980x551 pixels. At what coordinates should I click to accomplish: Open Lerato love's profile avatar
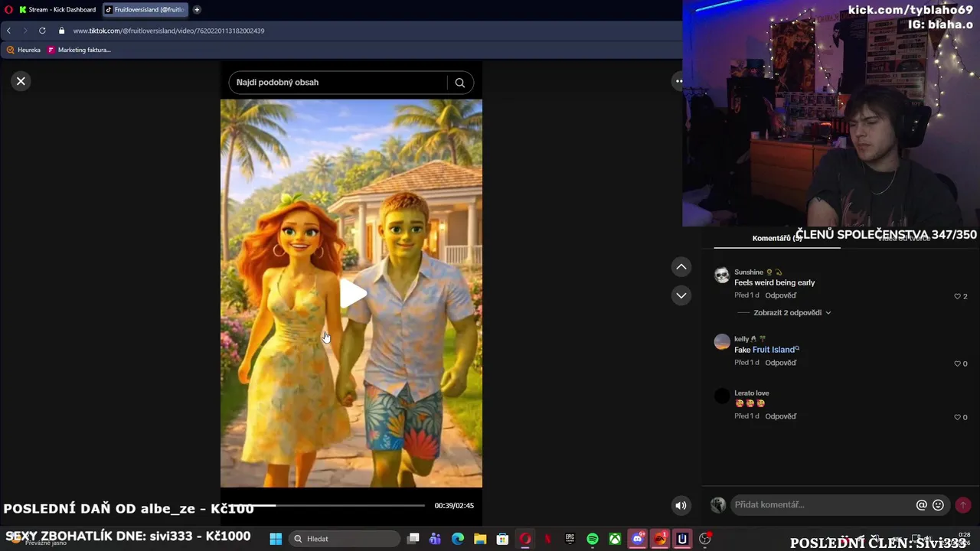pyautogui.click(x=722, y=396)
